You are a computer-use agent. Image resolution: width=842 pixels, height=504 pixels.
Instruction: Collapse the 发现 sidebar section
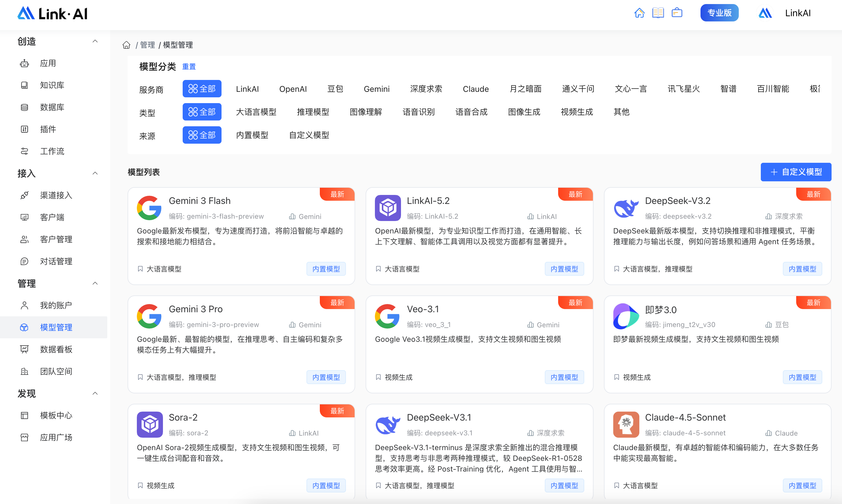tap(95, 393)
